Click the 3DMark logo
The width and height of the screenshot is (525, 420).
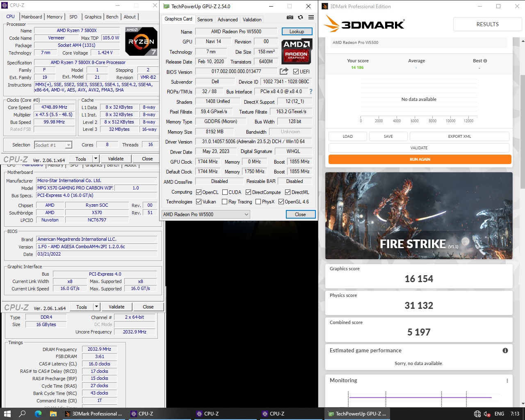point(364,24)
